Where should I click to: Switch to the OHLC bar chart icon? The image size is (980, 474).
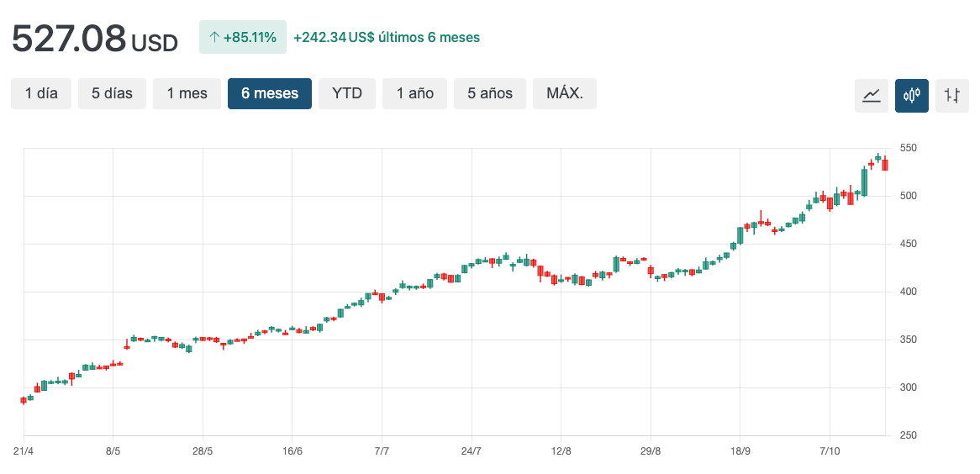pyautogui.click(x=951, y=95)
